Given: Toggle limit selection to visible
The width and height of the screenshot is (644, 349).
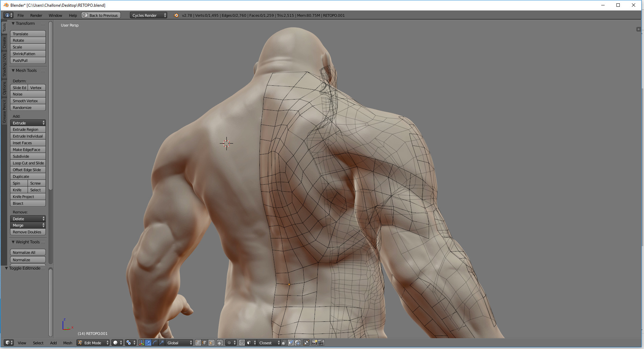Looking at the screenshot, I should (x=220, y=343).
